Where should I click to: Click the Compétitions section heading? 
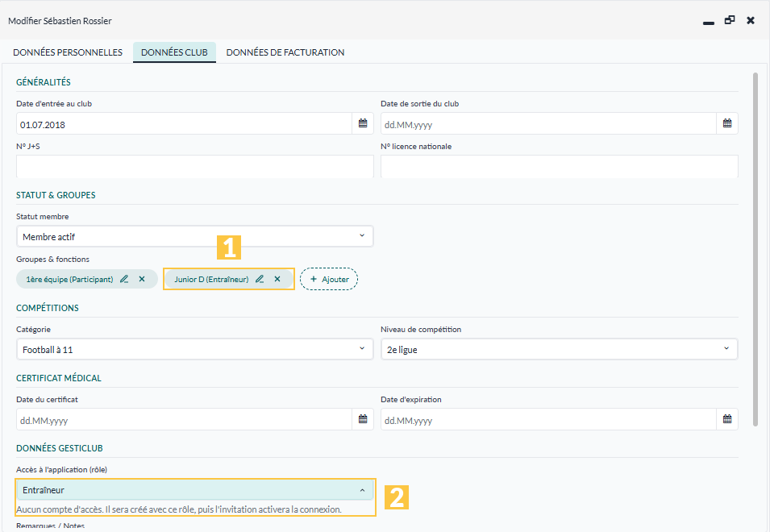coord(48,308)
